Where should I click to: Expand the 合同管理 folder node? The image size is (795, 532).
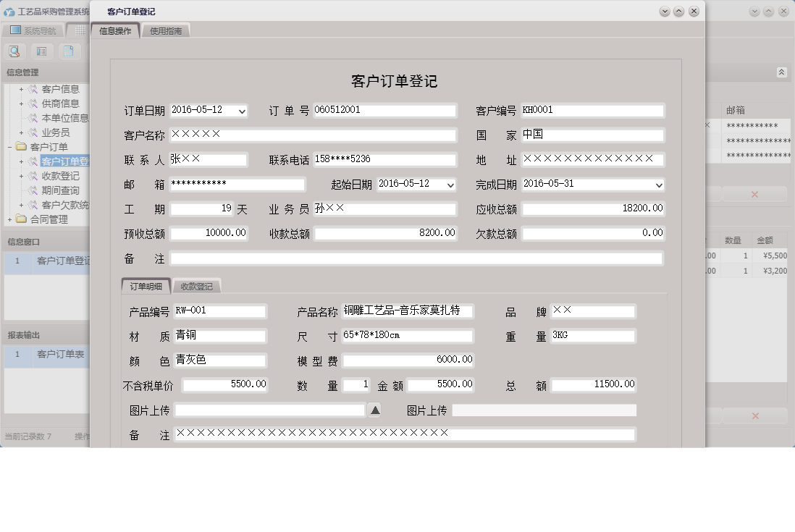(9, 220)
